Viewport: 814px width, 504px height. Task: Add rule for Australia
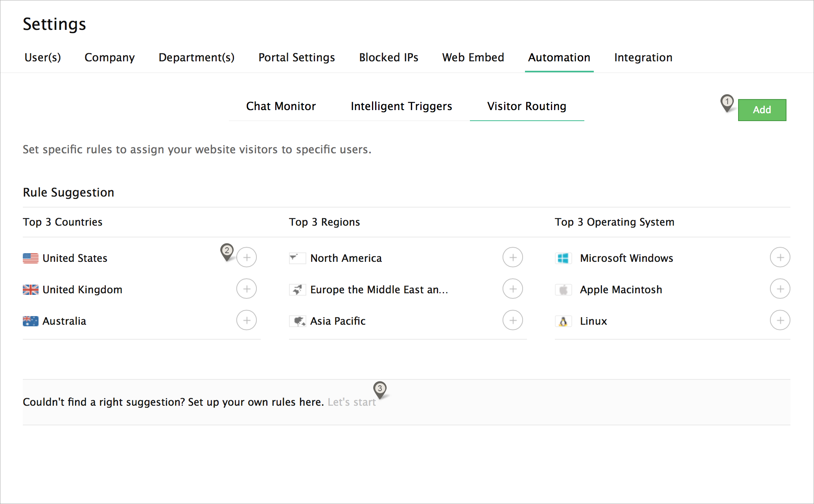247,320
